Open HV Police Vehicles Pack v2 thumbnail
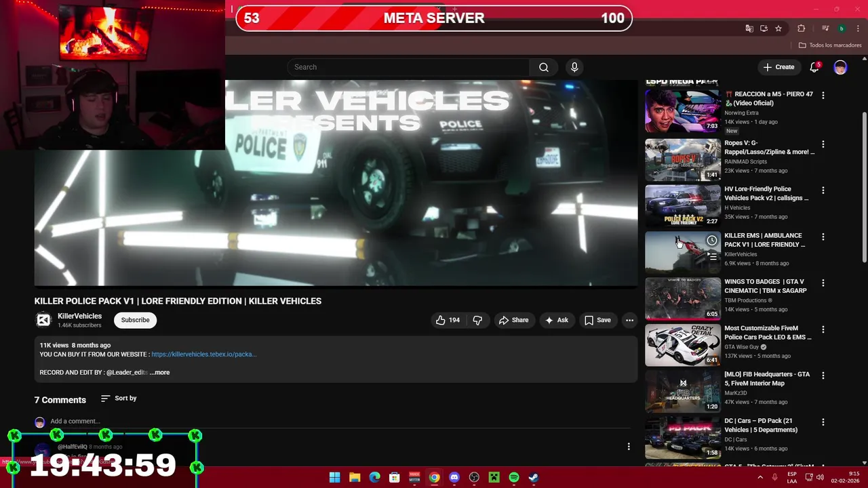 (x=683, y=206)
